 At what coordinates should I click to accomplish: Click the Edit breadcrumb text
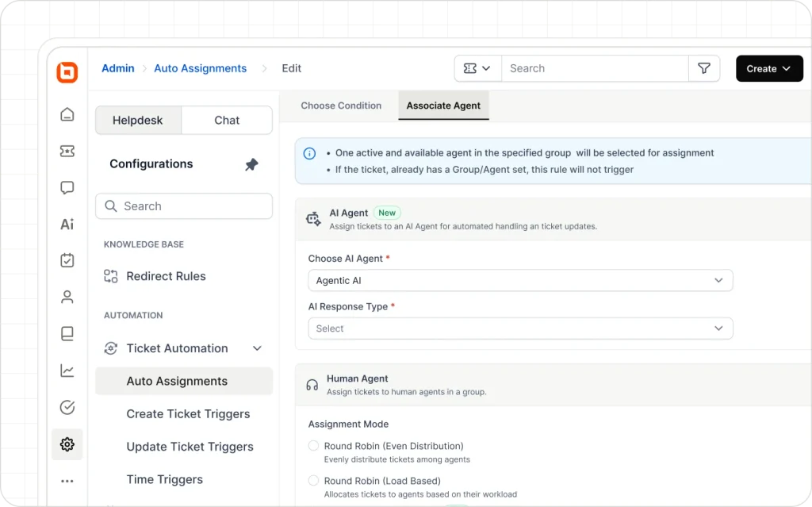292,68
